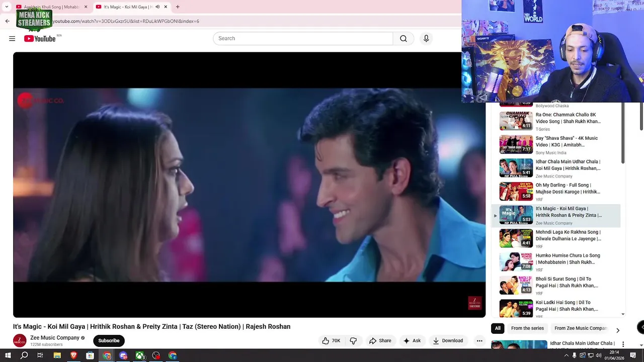Like the video with 70K likes
644x362 pixels.
331,340
